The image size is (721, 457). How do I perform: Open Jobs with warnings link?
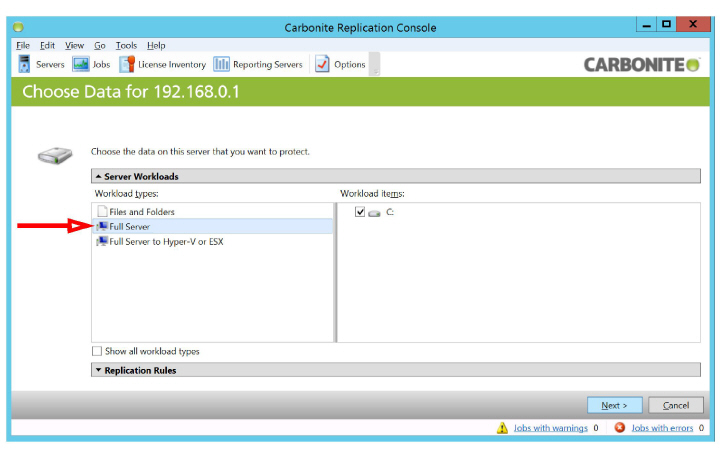550,428
